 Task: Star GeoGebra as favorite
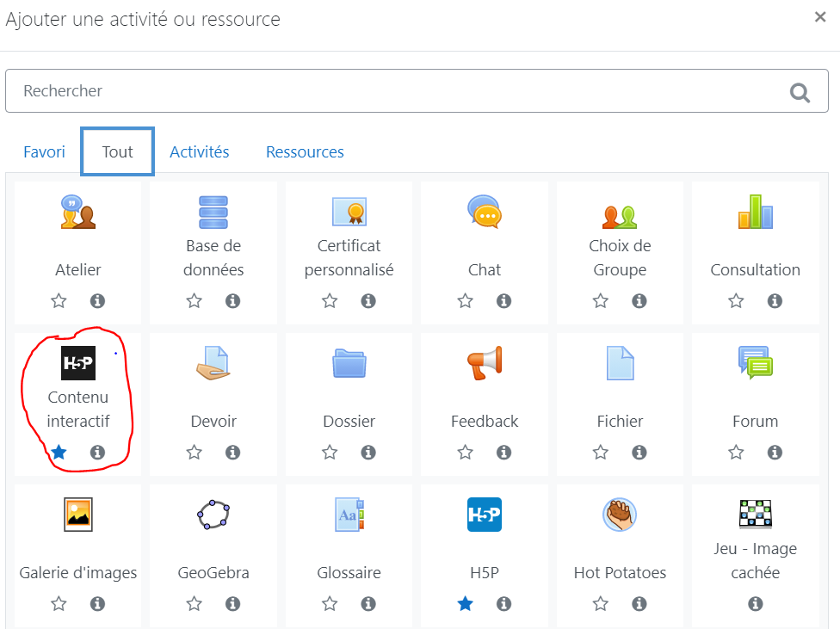[194, 604]
